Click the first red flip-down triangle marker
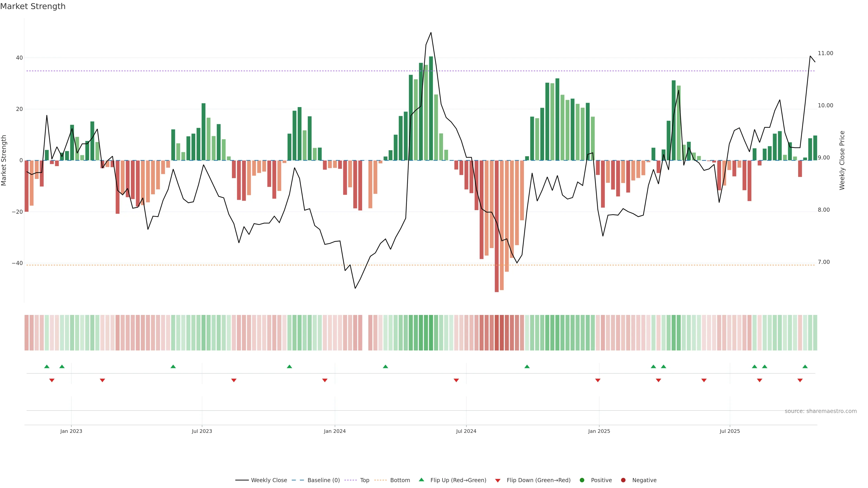868x488 pixels. coord(52,380)
